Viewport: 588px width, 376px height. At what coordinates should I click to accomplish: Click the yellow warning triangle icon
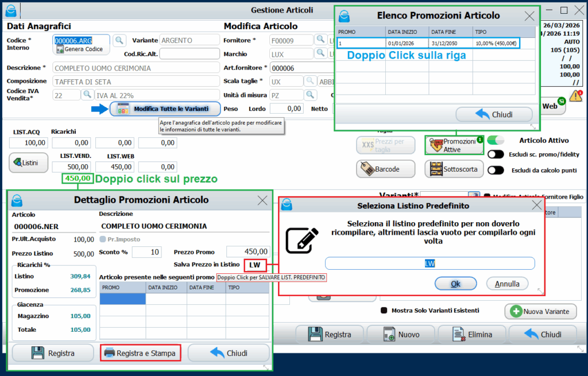pos(575,96)
